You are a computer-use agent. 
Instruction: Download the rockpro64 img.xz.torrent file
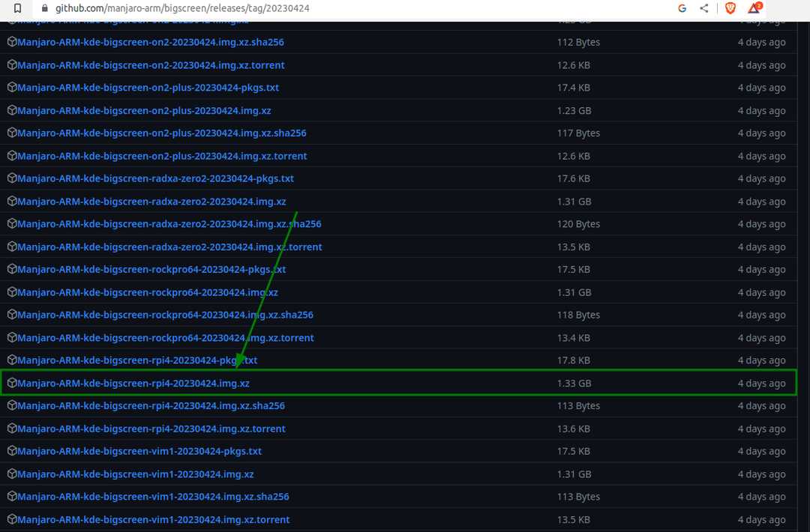point(166,338)
